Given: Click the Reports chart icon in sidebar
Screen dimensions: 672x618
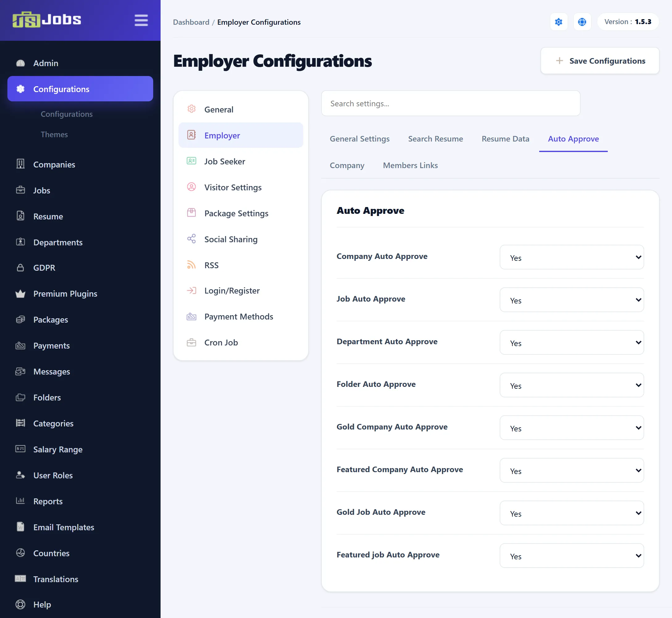Looking at the screenshot, I should (x=20, y=501).
